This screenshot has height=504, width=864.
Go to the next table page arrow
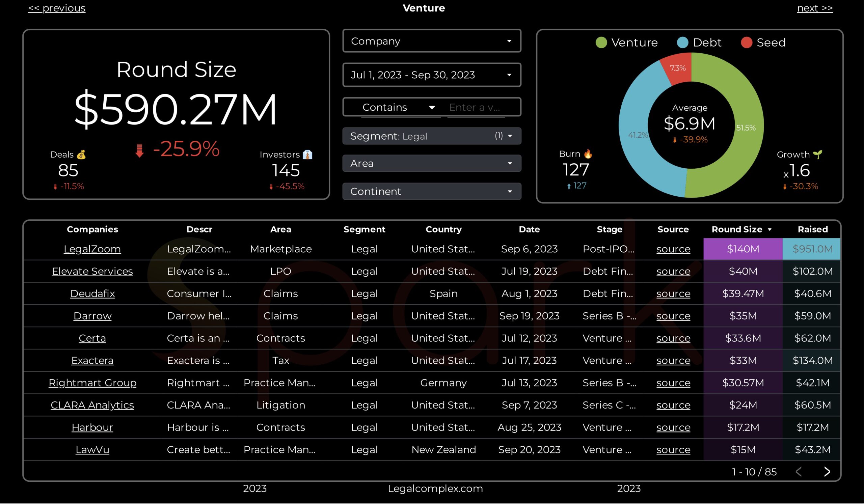click(x=827, y=472)
